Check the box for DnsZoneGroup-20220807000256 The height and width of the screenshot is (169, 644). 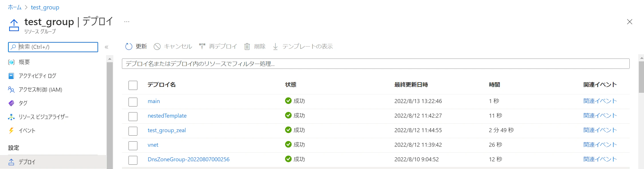tap(133, 160)
